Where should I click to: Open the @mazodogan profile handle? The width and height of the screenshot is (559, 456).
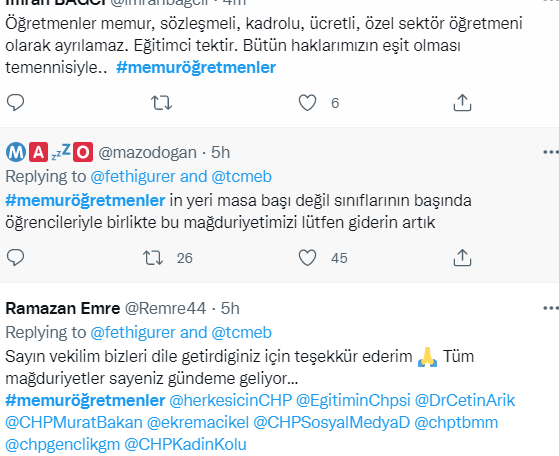pos(147,153)
